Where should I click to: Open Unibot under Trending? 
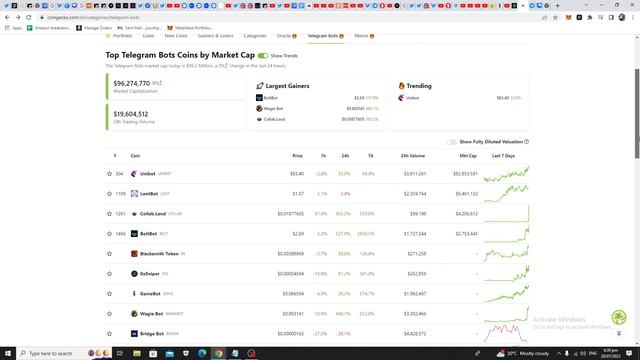tap(412, 98)
